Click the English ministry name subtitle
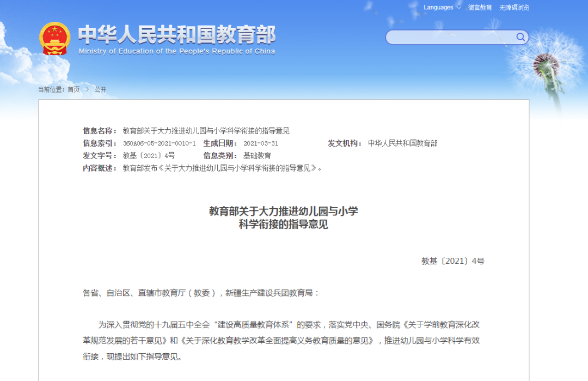 (176, 51)
